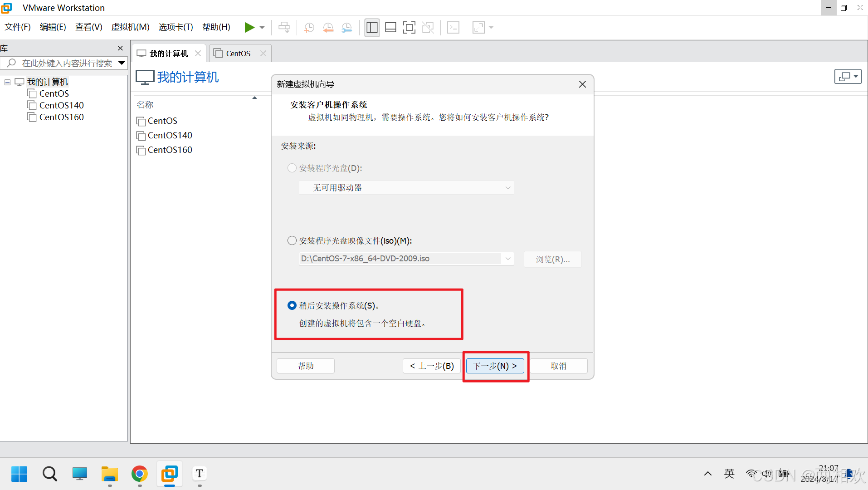Click send Ctrl+Alt+Del toolbar icon
Image resolution: width=868 pixels, height=490 pixels.
point(284,27)
